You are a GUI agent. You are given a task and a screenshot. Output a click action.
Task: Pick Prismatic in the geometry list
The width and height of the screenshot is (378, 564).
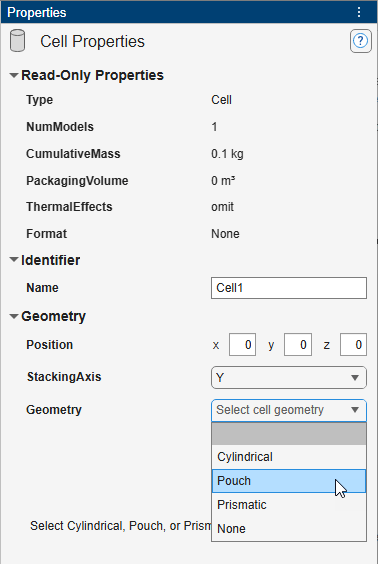coord(289,505)
